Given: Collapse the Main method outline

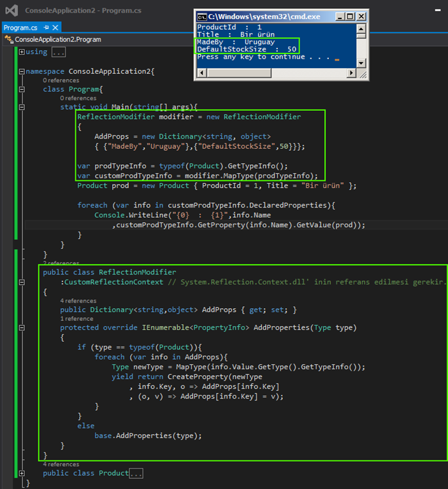Looking at the screenshot, I should coord(22,107).
